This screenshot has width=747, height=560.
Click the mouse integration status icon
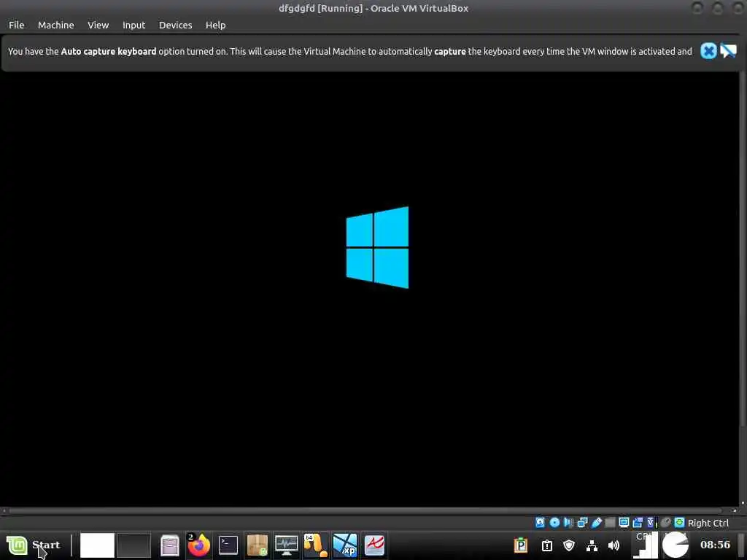click(x=665, y=523)
